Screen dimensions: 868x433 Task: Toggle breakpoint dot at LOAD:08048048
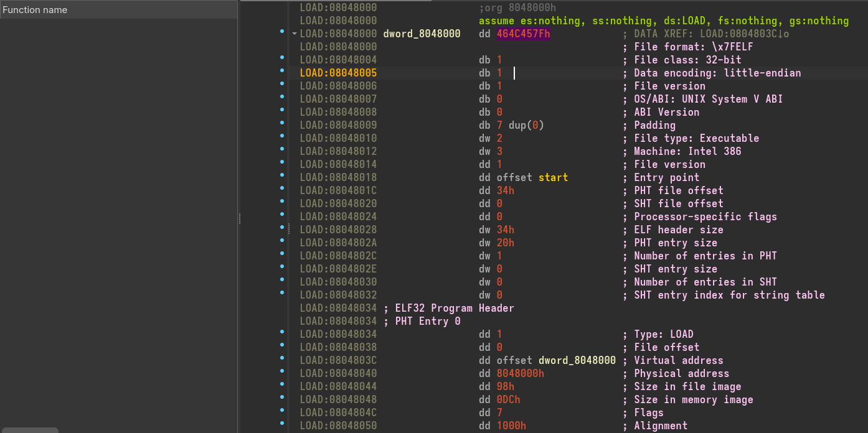coord(282,397)
